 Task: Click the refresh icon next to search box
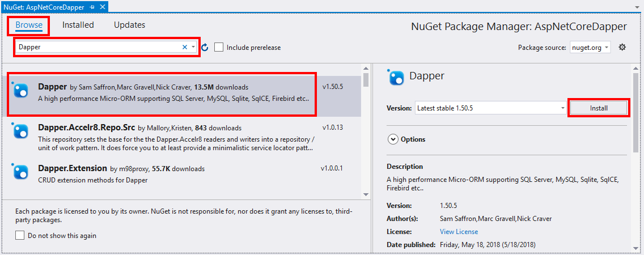point(205,48)
